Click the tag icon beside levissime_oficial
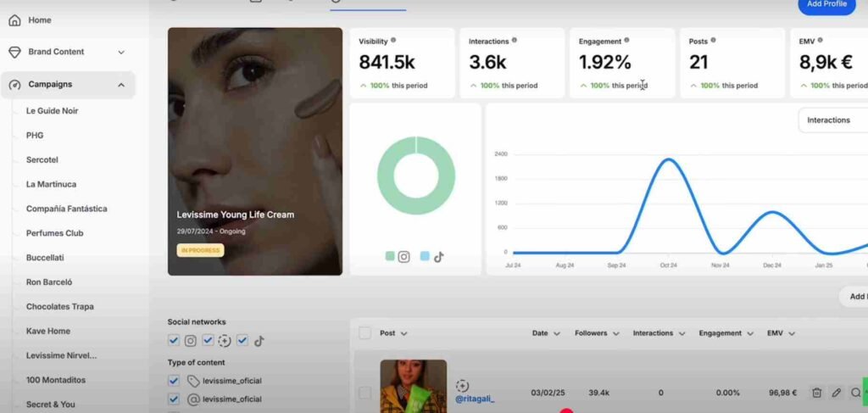868x413 pixels. pyautogui.click(x=193, y=381)
